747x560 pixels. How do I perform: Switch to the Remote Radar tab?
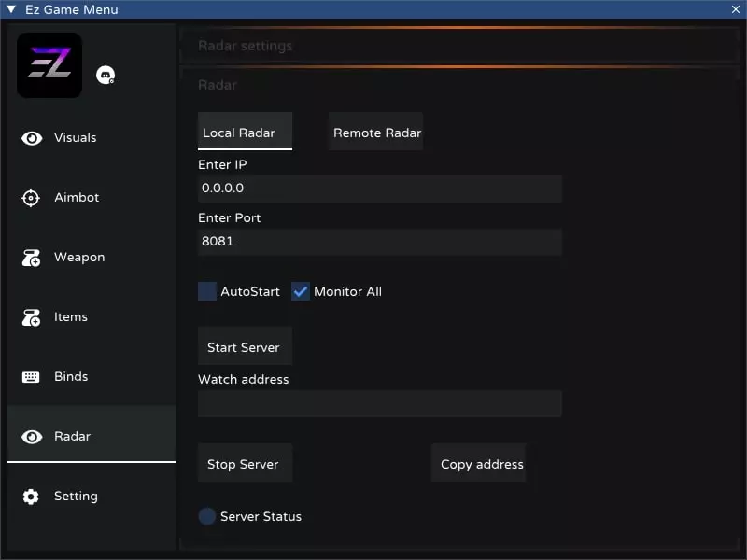point(376,132)
